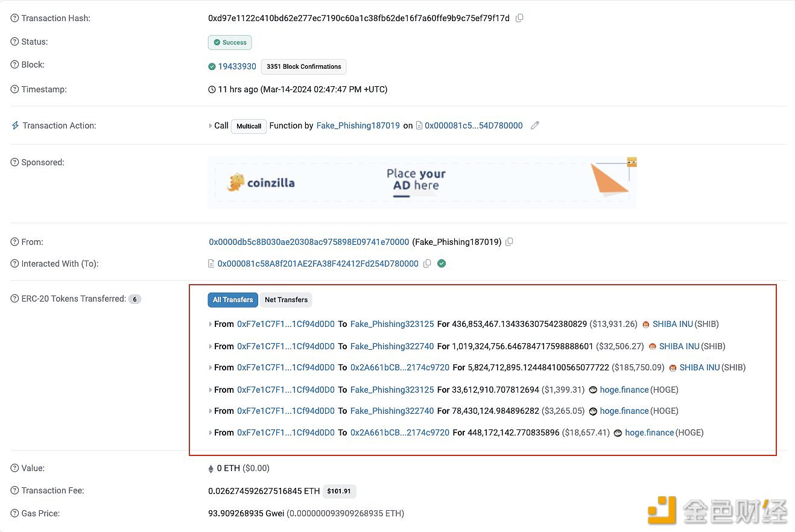
Task: Click the help icon next to Timestamp
Action: 14,90
